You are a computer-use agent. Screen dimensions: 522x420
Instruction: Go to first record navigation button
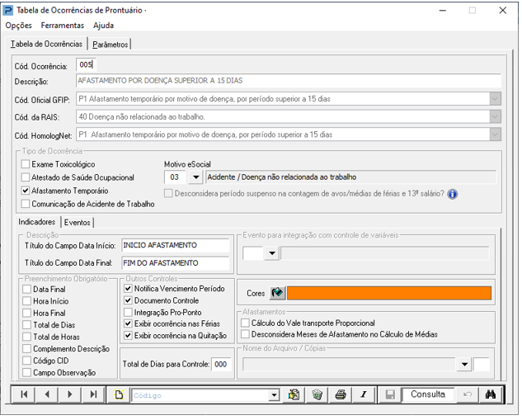[x=24, y=394]
